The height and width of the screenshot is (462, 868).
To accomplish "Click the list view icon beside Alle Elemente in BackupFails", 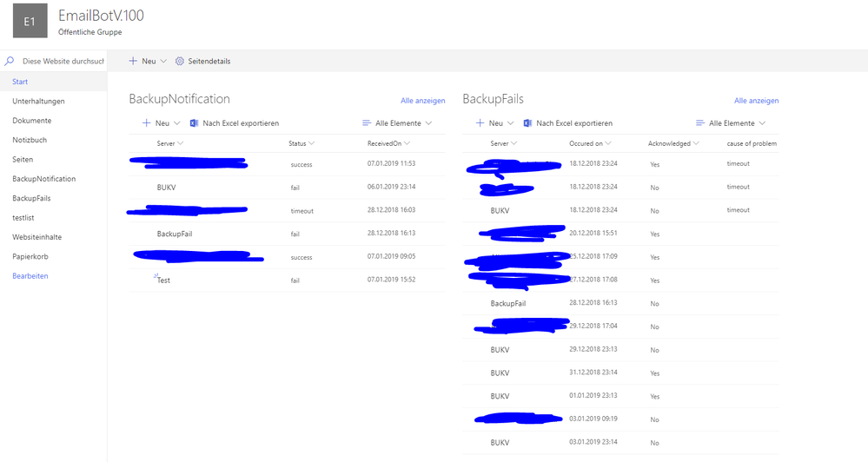I will 700,122.
